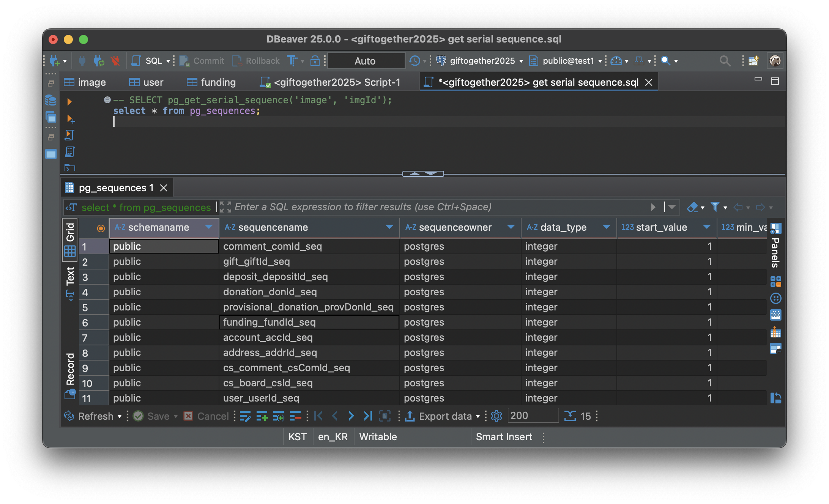Image resolution: width=829 pixels, height=504 pixels.
Task: Click the delete row icon
Action: tap(295, 416)
